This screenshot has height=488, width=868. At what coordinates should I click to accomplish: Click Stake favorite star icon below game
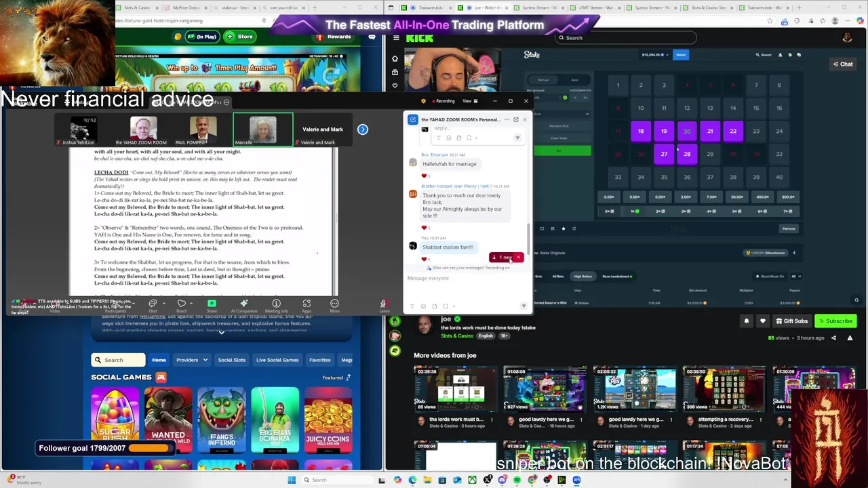[x=563, y=228]
